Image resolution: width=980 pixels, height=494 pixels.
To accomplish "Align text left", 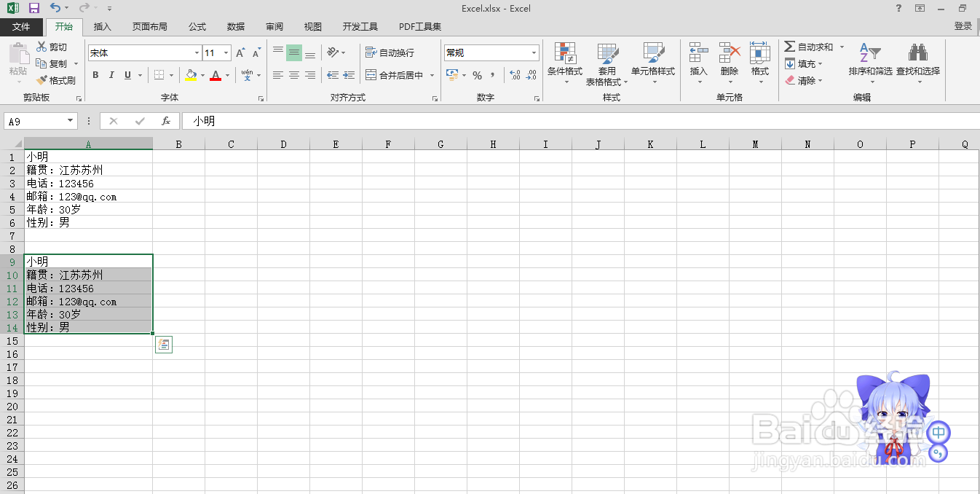I will point(278,75).
